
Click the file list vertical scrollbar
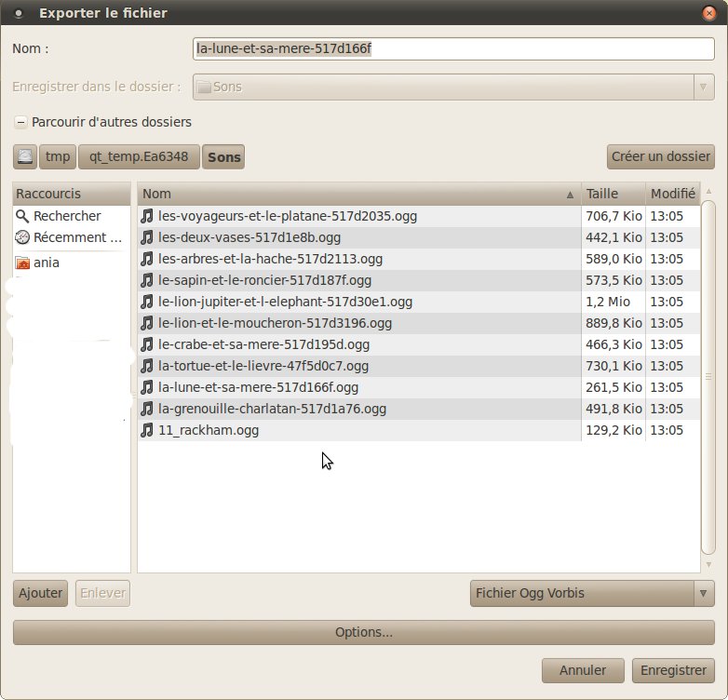tap(708, 377)
